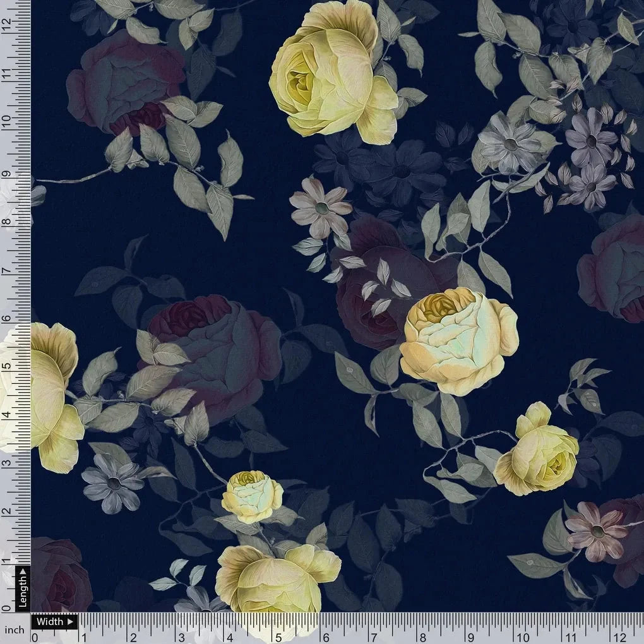Screen dimensions: 644x644
Task: Select the small yellow rosebud near the bottom left
Action: pos(253,496)
